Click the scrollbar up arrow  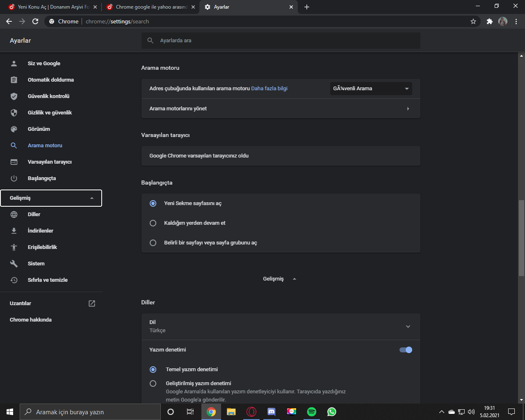pos(521,56)
